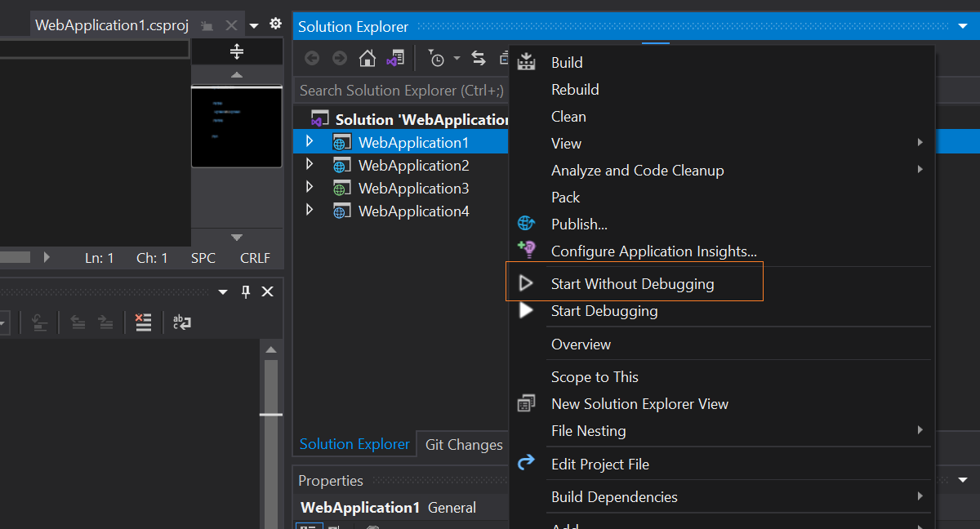Click the New Solution Explorer View icon
This screenshot has width=980, height=529.
(527, 403)
